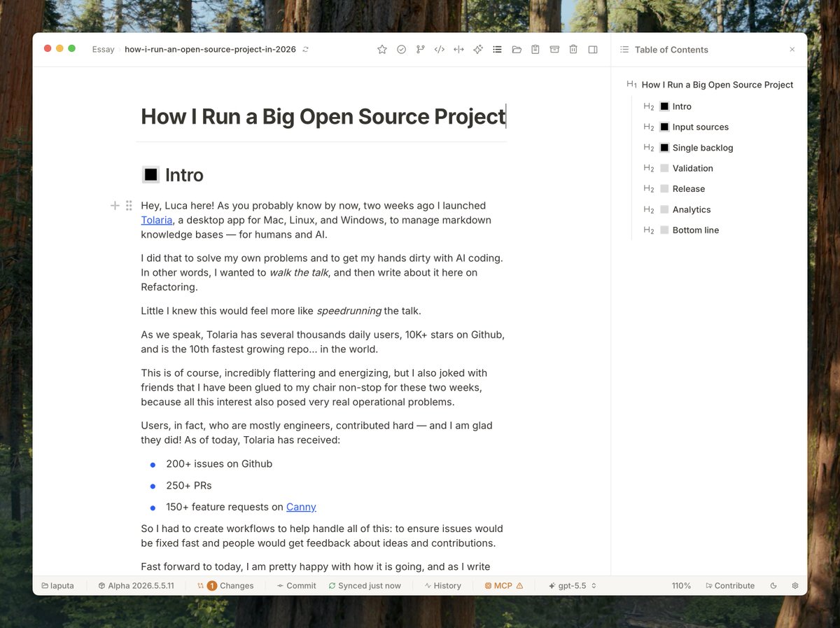This screenshot has width=840, height=628.
Task: Open History from status bar
Action: 442,585
